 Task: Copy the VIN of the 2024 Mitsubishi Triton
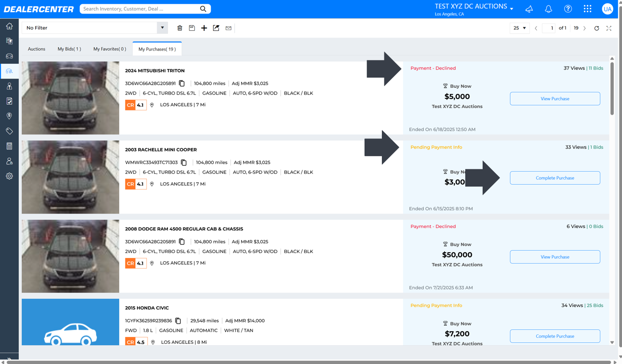[182, 83]
